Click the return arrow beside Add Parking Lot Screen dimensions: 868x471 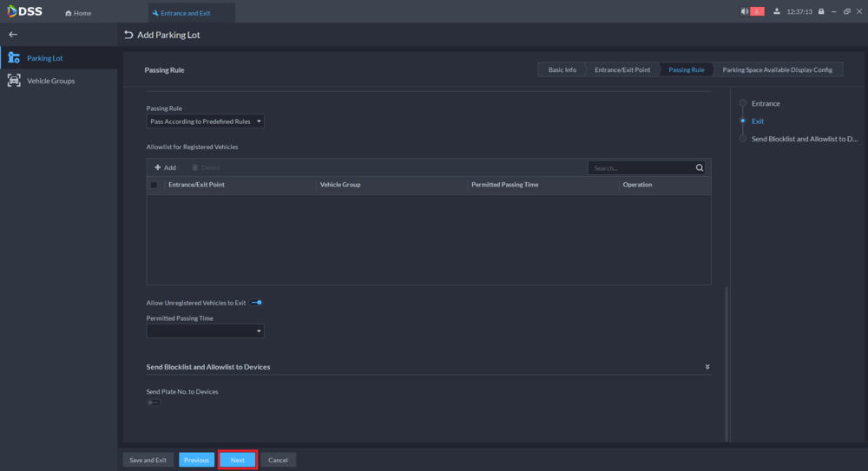click(128, 35)
